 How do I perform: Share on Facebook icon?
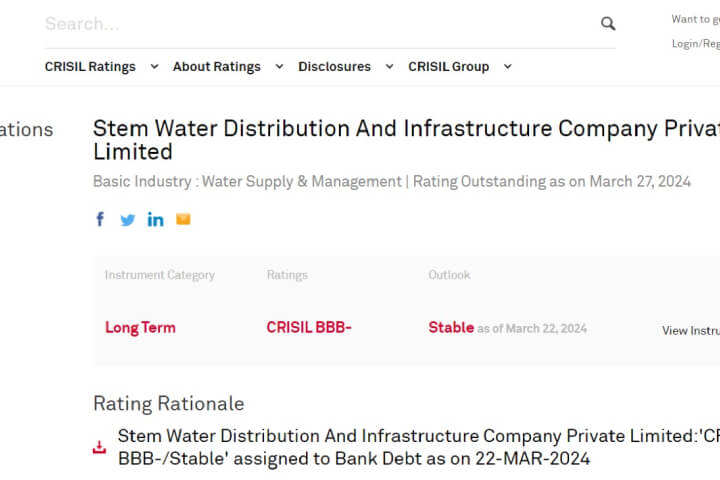point(100,219)
